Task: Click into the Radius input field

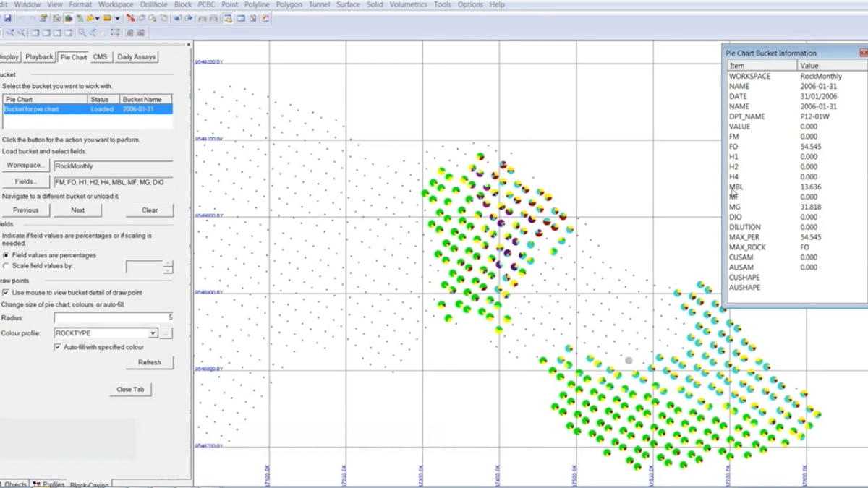Action: [114, 317]
